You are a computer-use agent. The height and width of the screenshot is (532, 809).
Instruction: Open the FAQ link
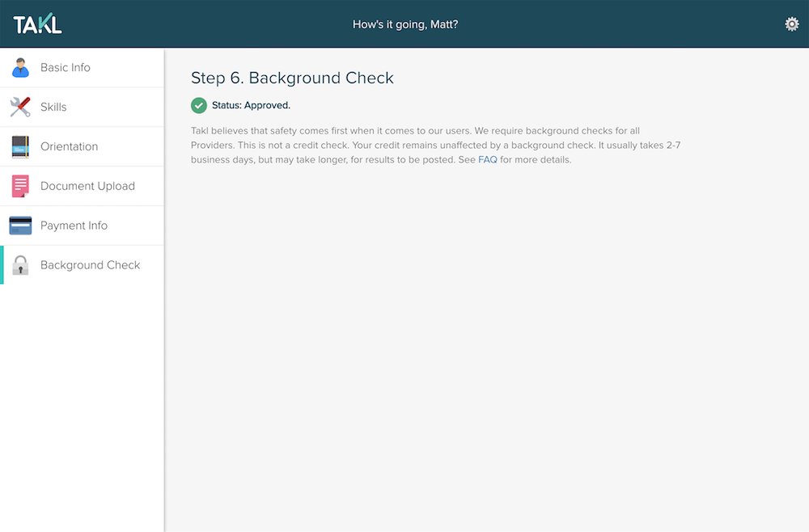click(x=488, y=160)
